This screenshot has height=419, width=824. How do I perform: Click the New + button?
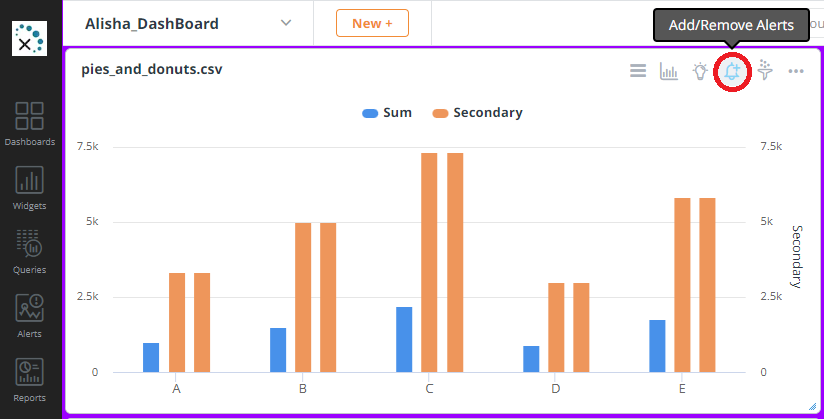pos(372,23)
